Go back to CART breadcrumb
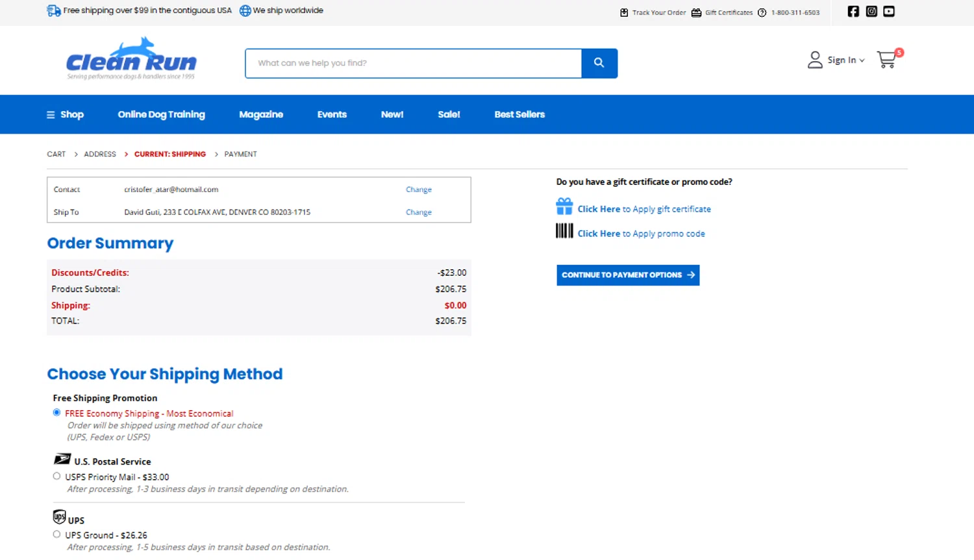This screenshot has height=560, width=974. pos(56,154)
